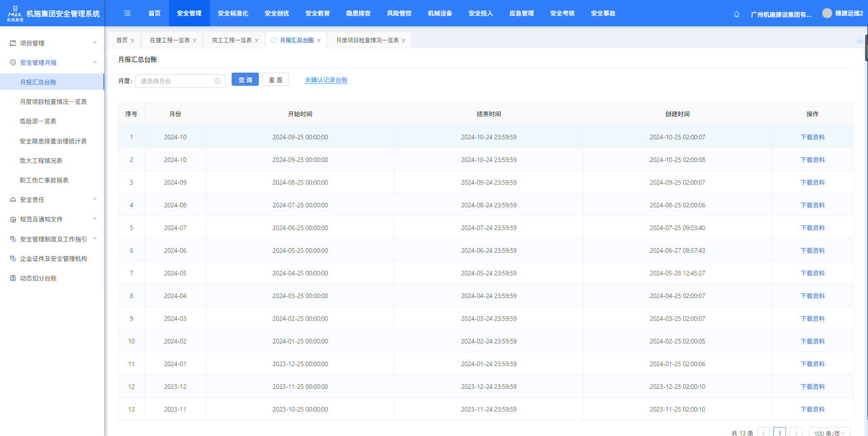Switch to the 完工工程一览表 tab
The height and width of the screenshot is (436, 868).
(x=232, y=40)
